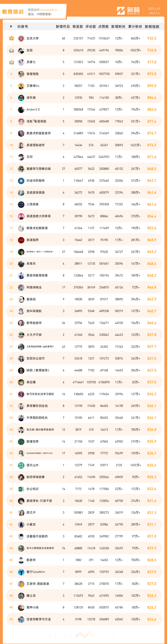Image resolution: width=167 pixels, height=644 pixels.
Task: Open the 英语视界 dark red avatar
Action: pos(21,240)
